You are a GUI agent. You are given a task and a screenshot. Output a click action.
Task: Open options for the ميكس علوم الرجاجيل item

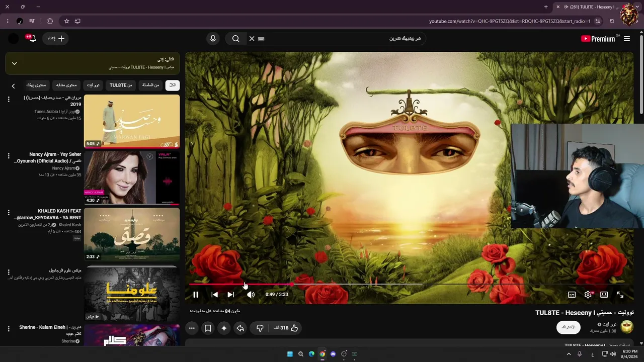(x=8, y=272)
